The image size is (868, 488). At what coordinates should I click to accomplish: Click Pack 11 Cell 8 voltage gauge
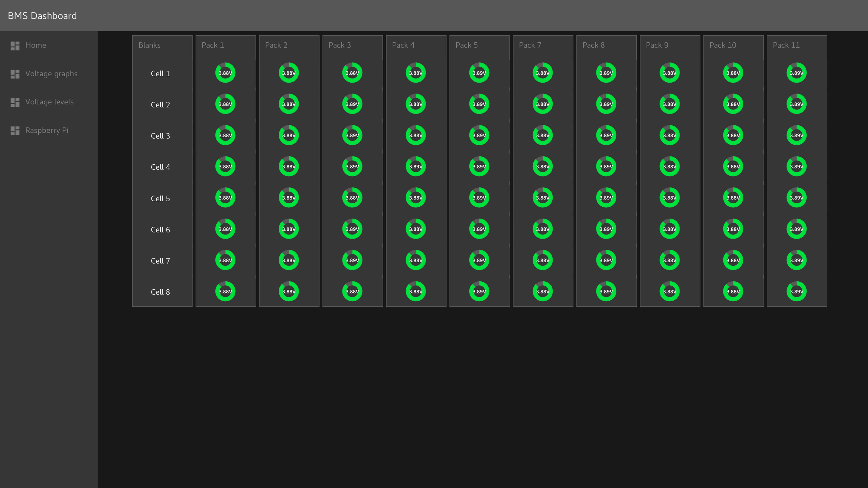(796, 291)
